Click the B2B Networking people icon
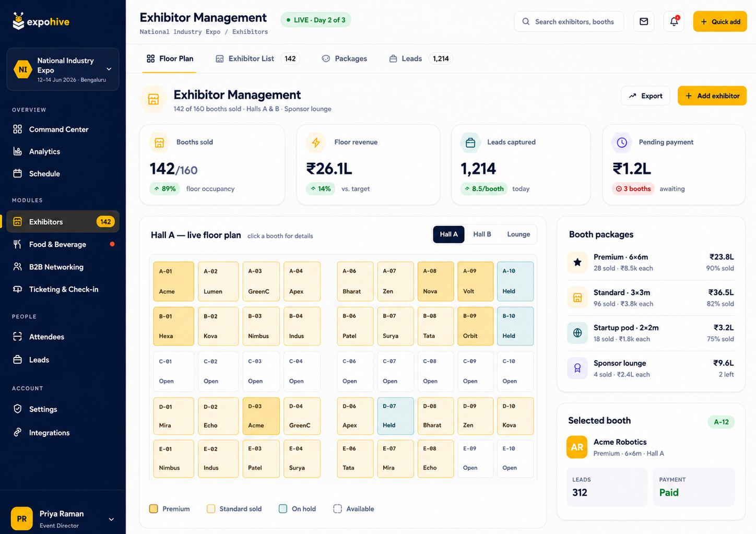 tap(17, 267)
